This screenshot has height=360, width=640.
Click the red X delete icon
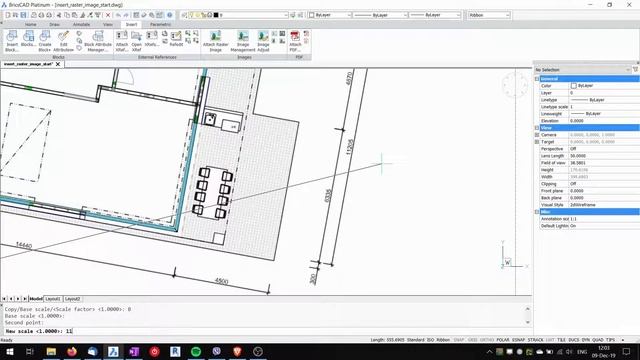point(108,15)
